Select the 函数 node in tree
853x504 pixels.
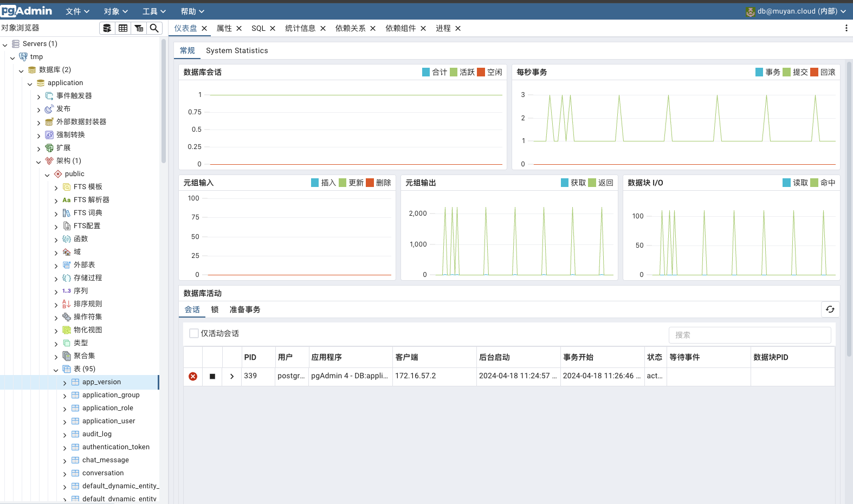(81, 239)
